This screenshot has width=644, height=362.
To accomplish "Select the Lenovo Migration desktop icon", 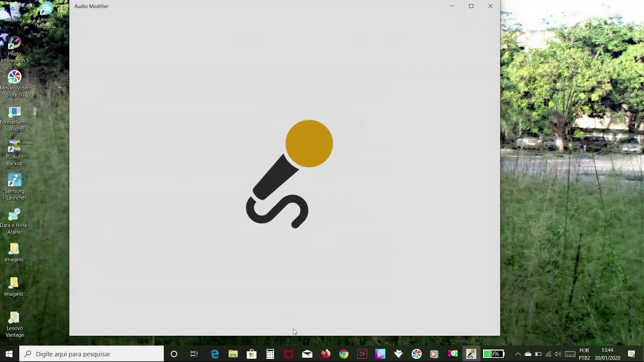I will 46,16.
